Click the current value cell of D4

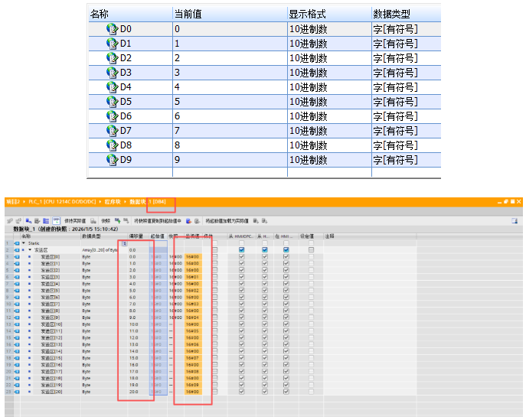pyautogui.click(x=228, y=87)
